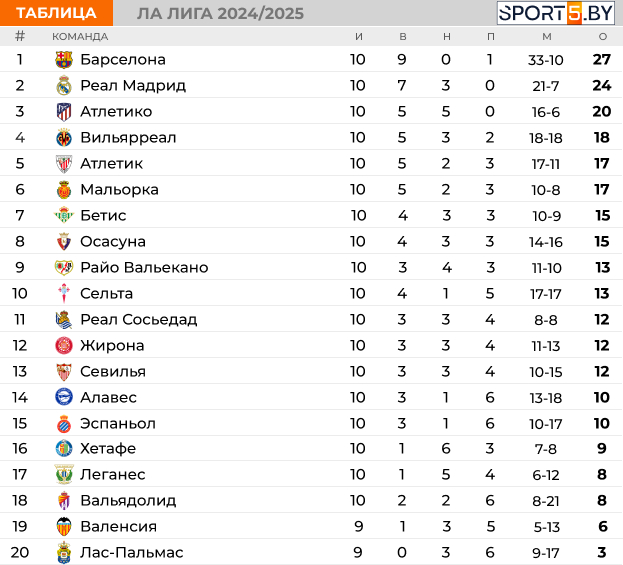Click the М goals column header
Image resolution: width=623 pixels, height=565 pixels.
coord(547,37)
